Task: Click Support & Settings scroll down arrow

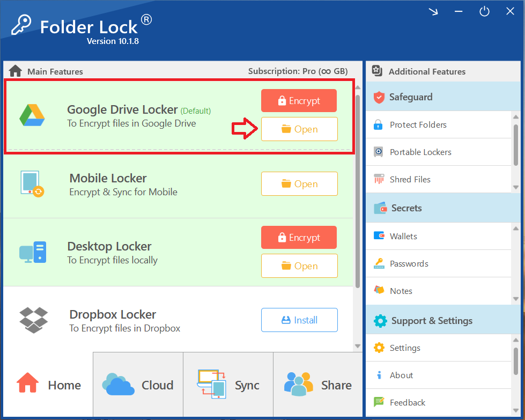Action: tap(516, 411)
